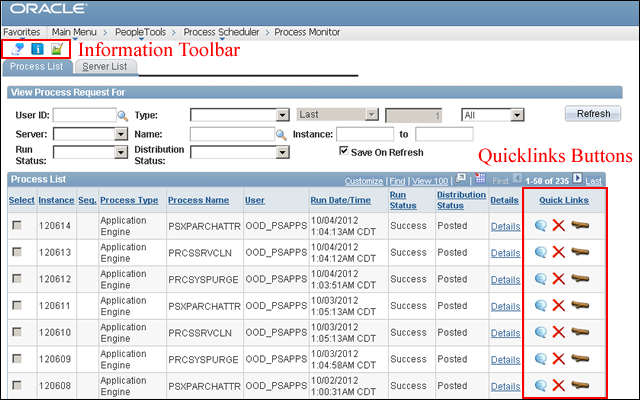Click the chart notepad icon in the toolbar

click(x=57, y=49)
